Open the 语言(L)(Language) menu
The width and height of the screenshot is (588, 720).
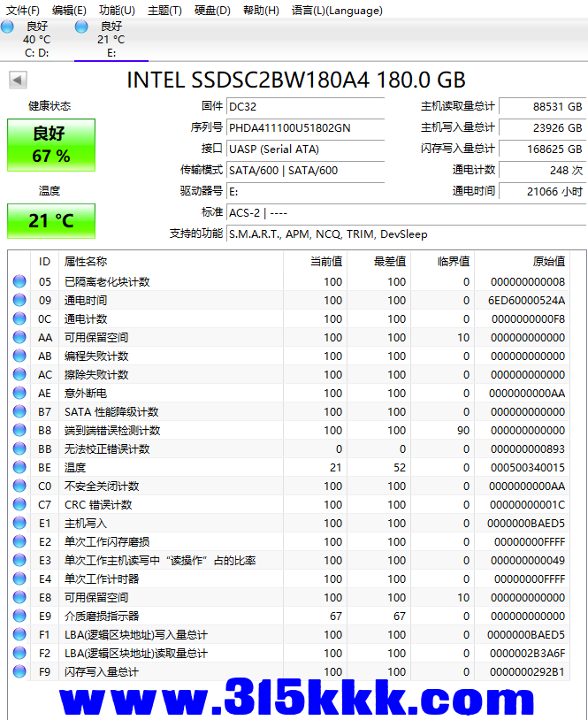337,10
